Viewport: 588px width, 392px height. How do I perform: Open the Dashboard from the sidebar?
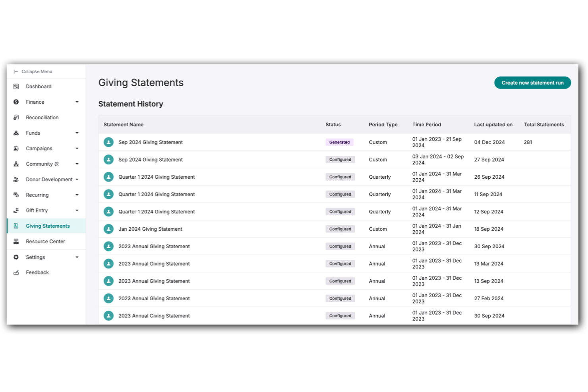tap(16, 86)
